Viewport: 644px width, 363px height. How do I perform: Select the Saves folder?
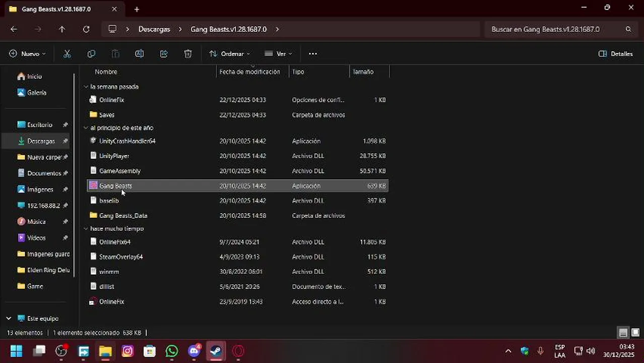click(x=237, y=115)
